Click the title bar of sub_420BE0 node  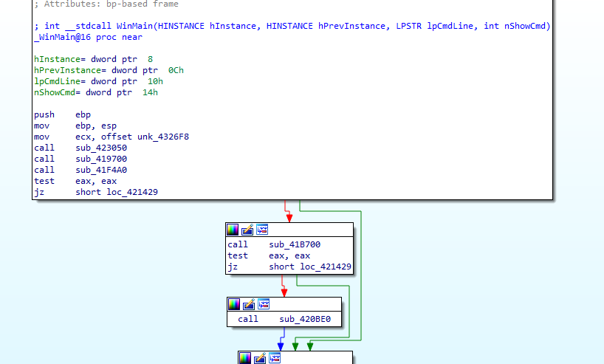click(x=284, y=304)
